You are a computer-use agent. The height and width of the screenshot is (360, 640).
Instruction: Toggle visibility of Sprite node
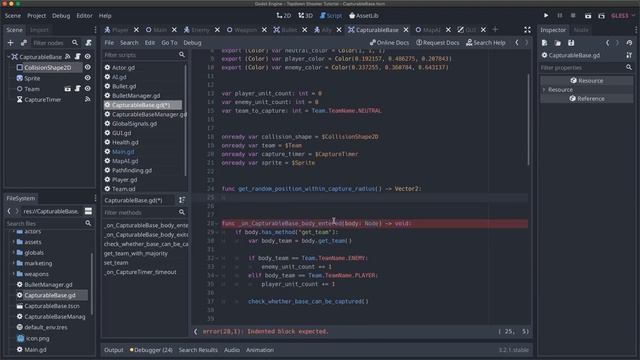tap(88, 78)
